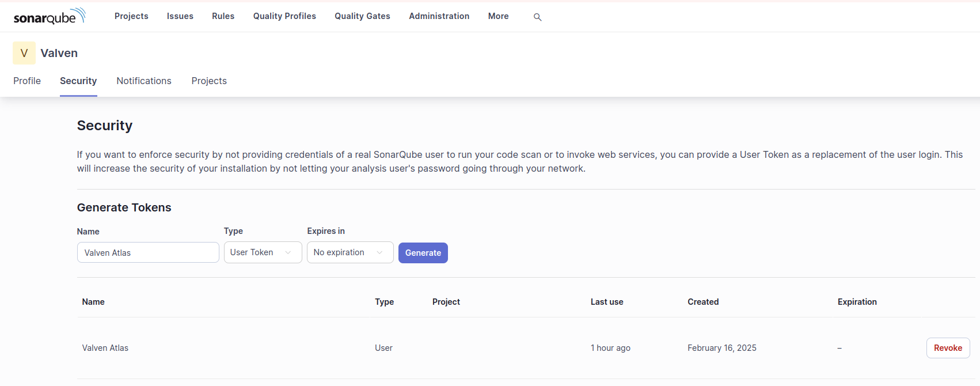Viewport: 980px width, 386px height.
Task: Select the Security tab
Action: 78,81
